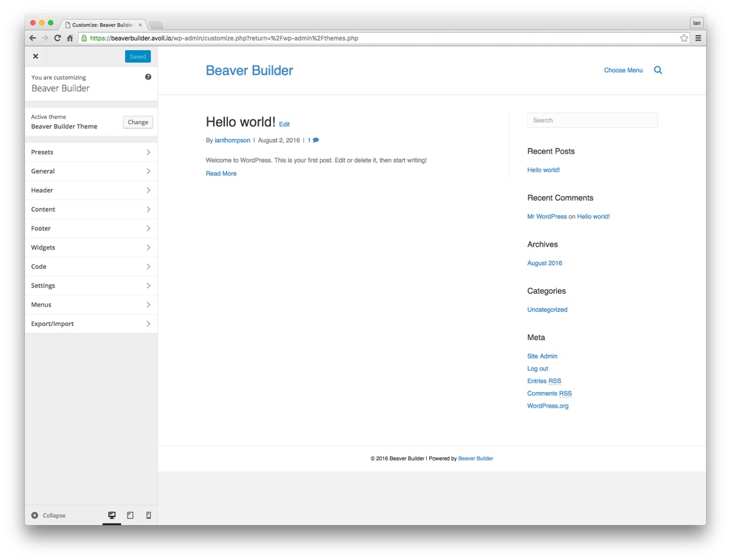Viewport: 731px width, 560px height.
Task: Open browser home icon
Action: tap(70, 38)
